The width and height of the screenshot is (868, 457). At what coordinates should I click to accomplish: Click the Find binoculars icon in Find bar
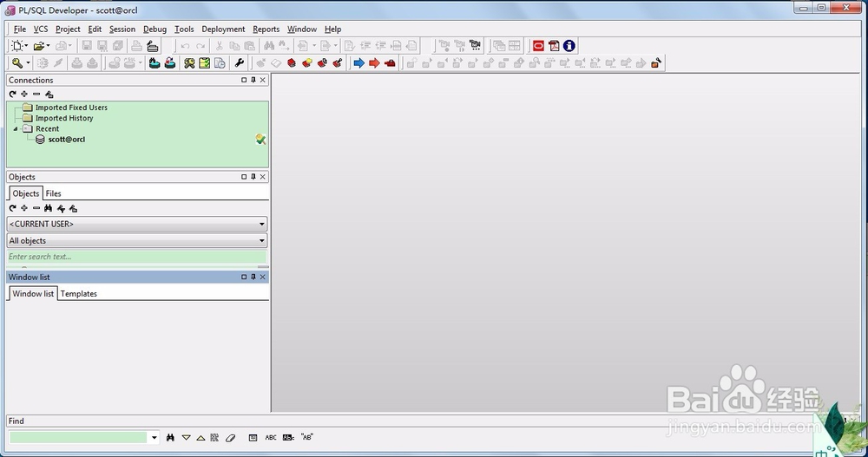170,438
